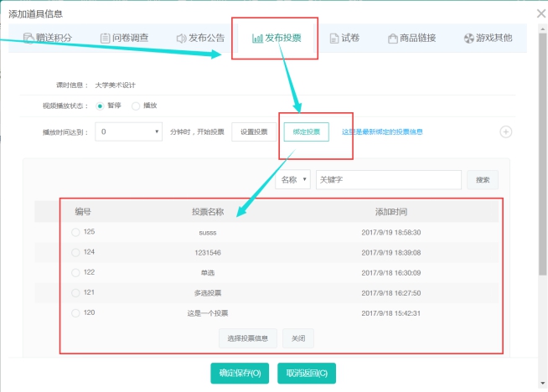Click vote name 'susss'

click(208, 233)
